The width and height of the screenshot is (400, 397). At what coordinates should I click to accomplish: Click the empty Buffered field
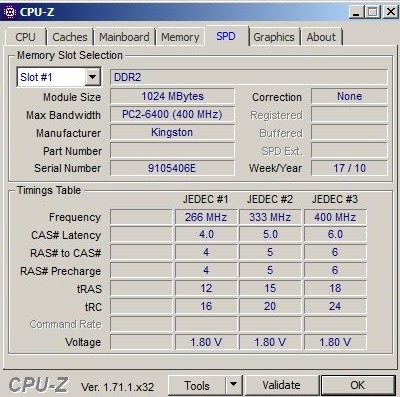pyautogui.click(x=349, y=132)
